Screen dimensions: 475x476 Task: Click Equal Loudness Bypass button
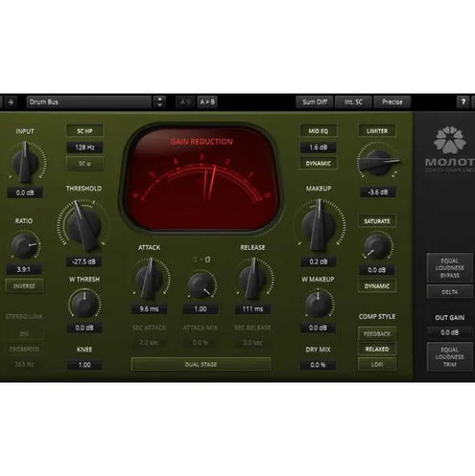point(449,268)
